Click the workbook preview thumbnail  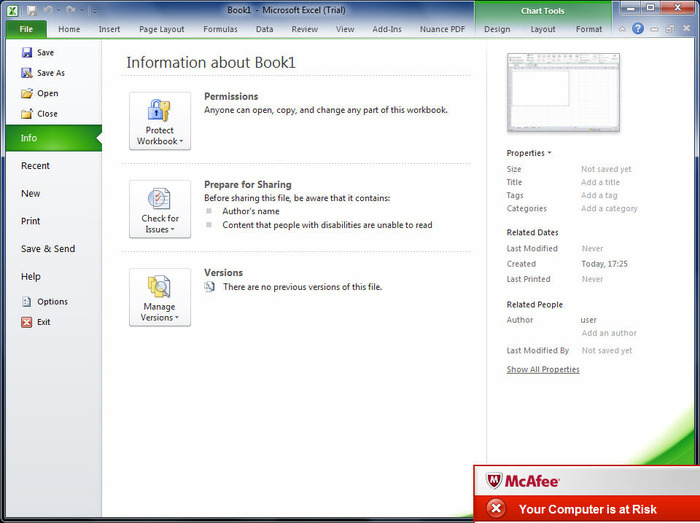pos(563,92)
